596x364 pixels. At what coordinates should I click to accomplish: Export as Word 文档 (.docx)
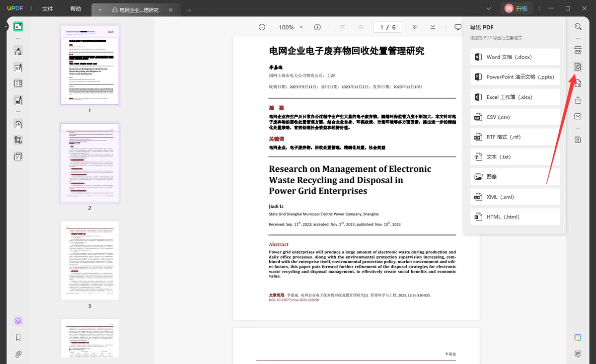(515, 57)
